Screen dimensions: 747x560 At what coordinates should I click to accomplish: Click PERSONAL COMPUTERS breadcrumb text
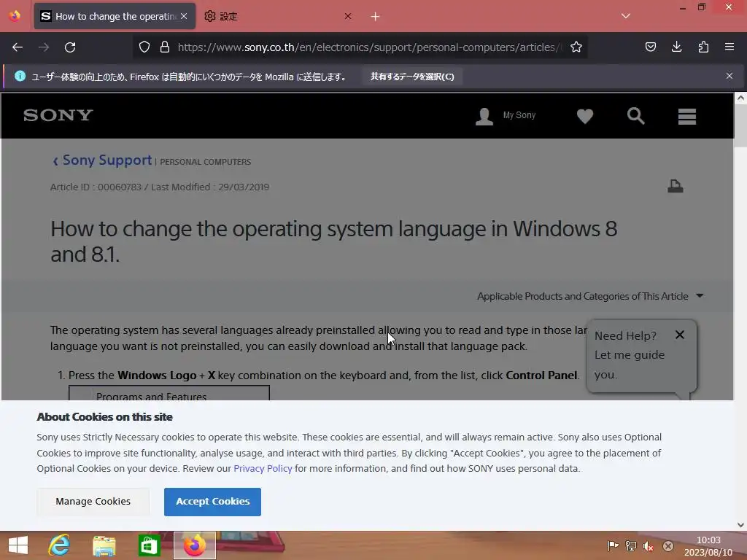pyautogui.click(x=205, y=162)
